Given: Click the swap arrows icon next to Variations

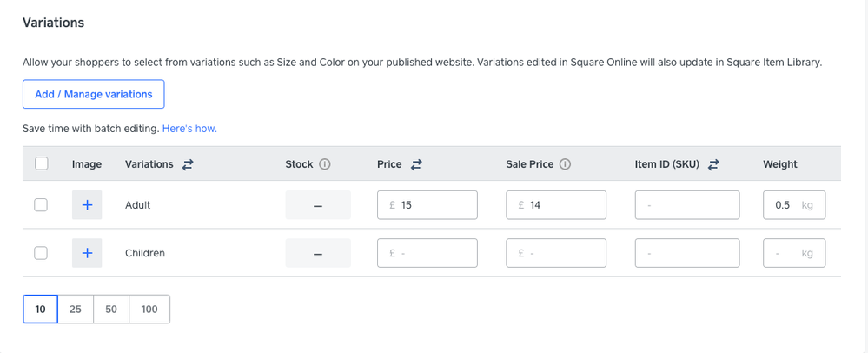Looking at the screenshot, I should [x=188, y=164].
